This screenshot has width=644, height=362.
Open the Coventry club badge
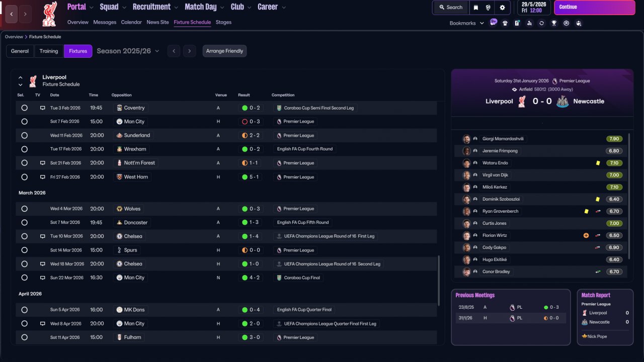click(x=119, y=108)
